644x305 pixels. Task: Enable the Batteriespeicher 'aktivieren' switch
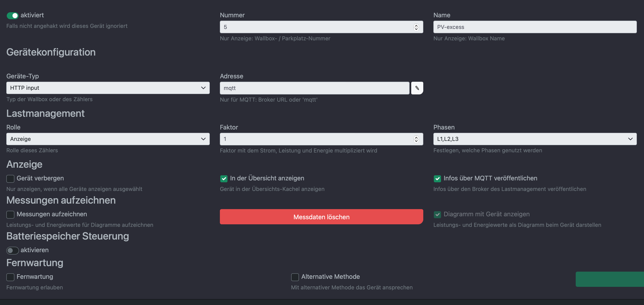[x=12, y=250]
